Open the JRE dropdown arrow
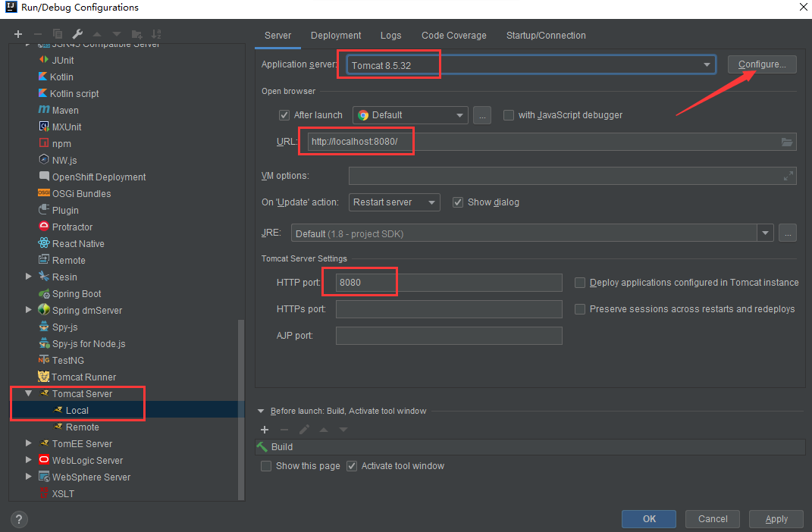The height and width of the screenshot is (532, 812). 765,233
